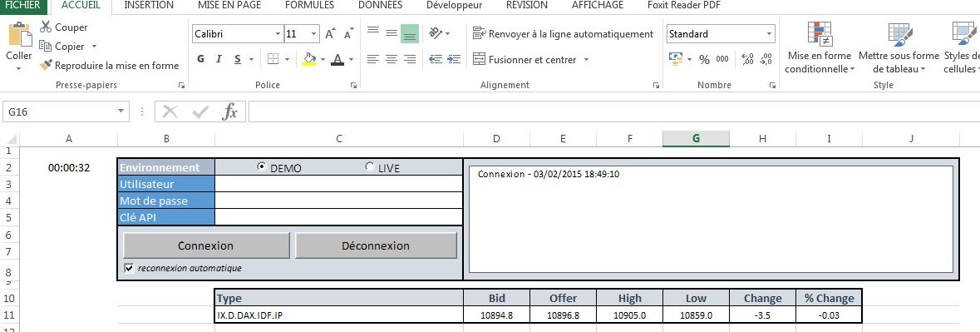Switch to the MISE EN PAGE tab

229,6
